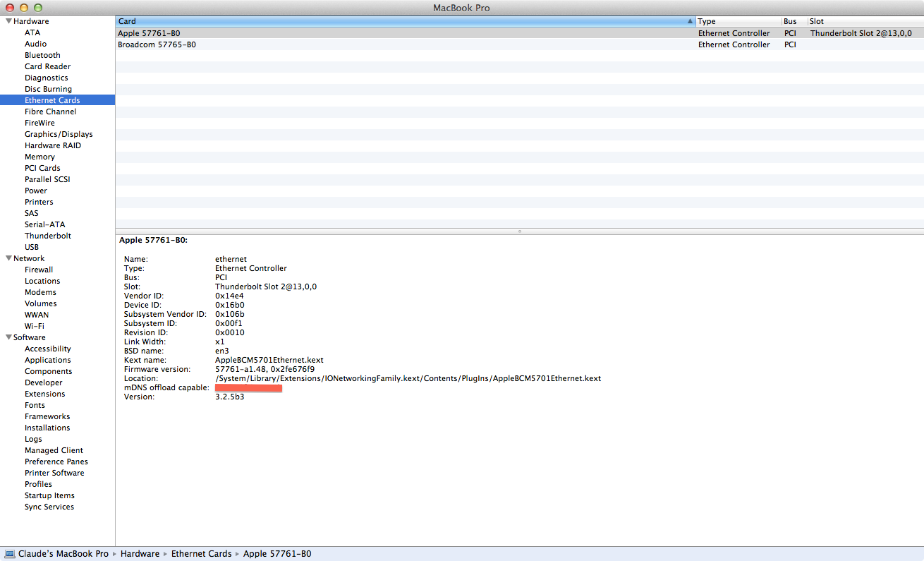Sort by the Bus column header
The image size is (924, 561).
[794, 21]
